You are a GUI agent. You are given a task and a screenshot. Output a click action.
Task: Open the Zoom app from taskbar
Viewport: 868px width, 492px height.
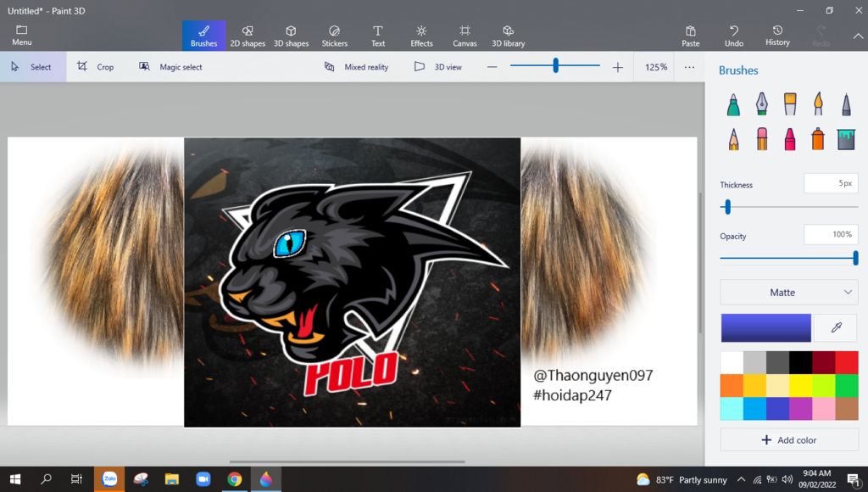[203, 479]
